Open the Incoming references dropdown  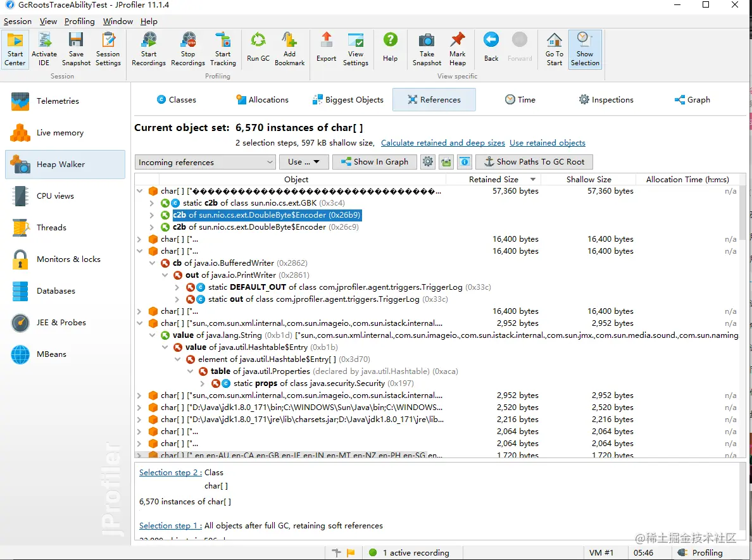[x=205, y=162]
